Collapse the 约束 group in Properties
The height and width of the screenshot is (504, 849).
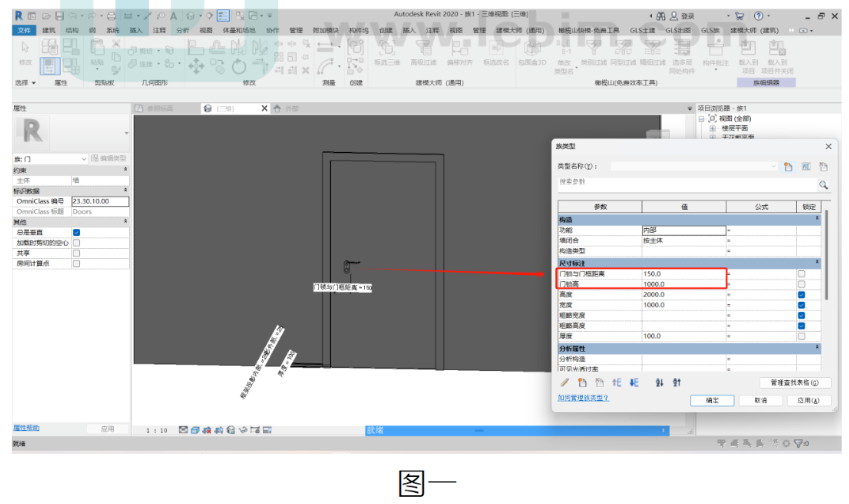click(x=126, y=170)
